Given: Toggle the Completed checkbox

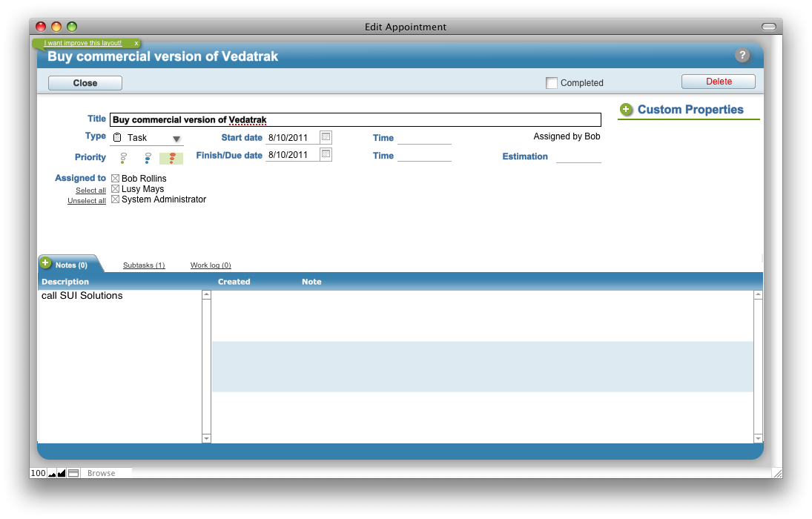Looking at the screenshot, I should pos(552,83).
